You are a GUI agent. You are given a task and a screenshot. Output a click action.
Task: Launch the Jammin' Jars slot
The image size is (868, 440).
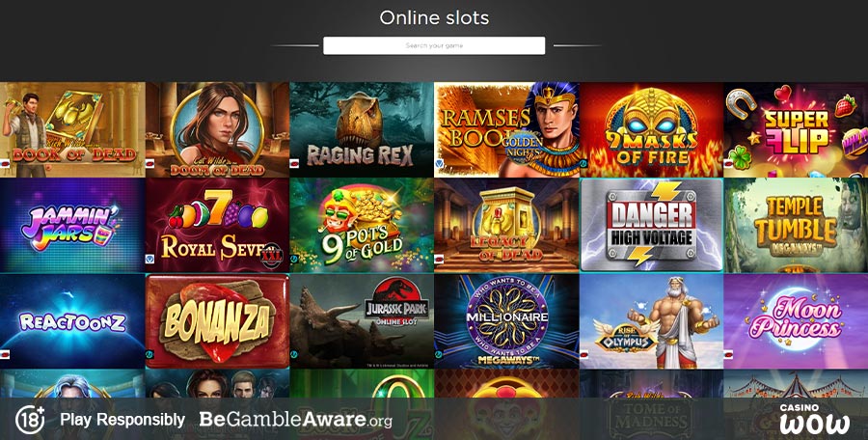(72, 226)
